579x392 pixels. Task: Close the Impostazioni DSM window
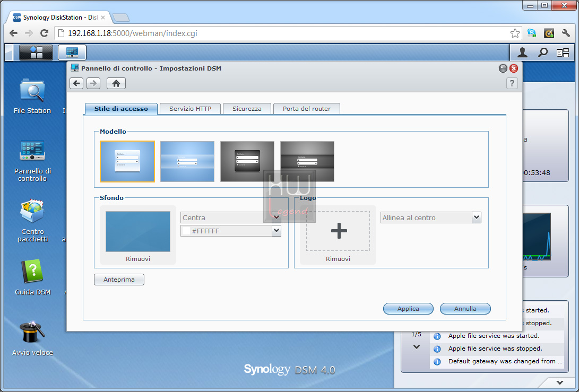click(514, 68)
